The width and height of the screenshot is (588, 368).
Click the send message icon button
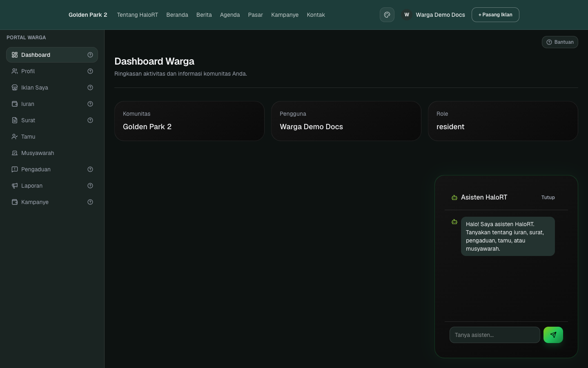pyautogui.click(x=553, y=335)
